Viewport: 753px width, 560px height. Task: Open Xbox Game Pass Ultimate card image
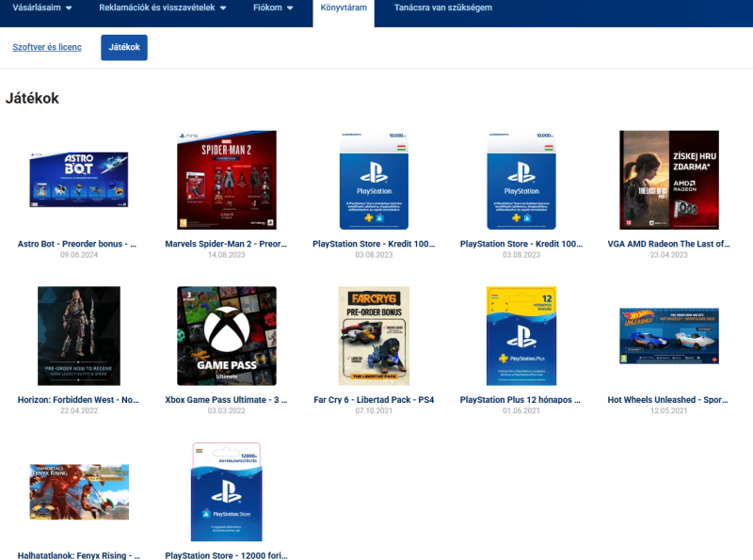pyautogui.click(x=227, y=336)
